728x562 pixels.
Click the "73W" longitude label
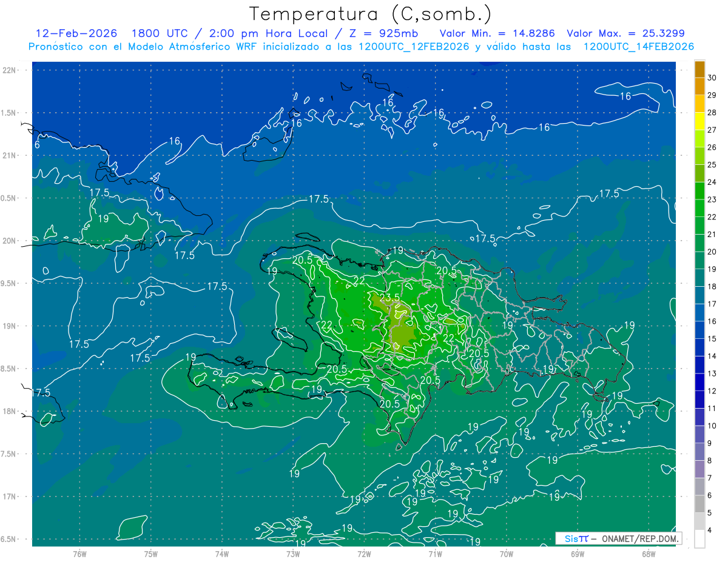tap(293, 554)
